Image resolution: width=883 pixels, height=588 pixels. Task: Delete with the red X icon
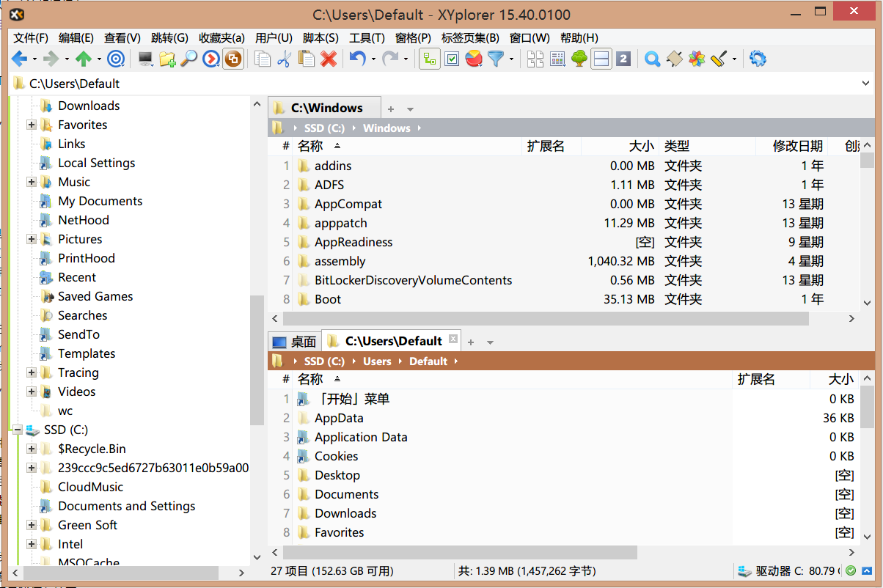coord(329,59)
